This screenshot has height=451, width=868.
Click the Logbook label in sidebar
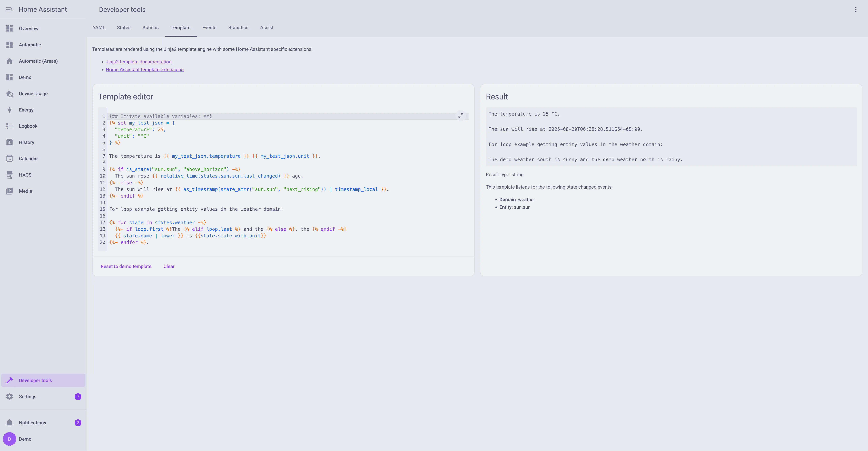coord(28,126)
